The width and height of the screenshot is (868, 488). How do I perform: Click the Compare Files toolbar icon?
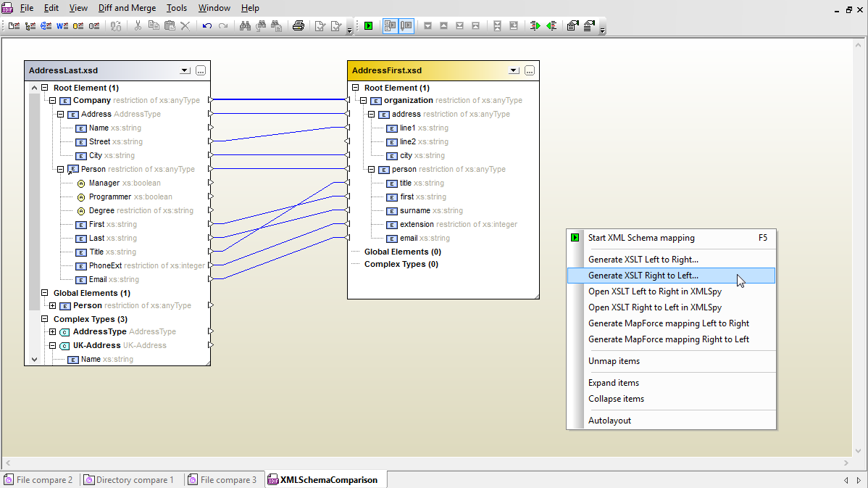tap(14, 25)
